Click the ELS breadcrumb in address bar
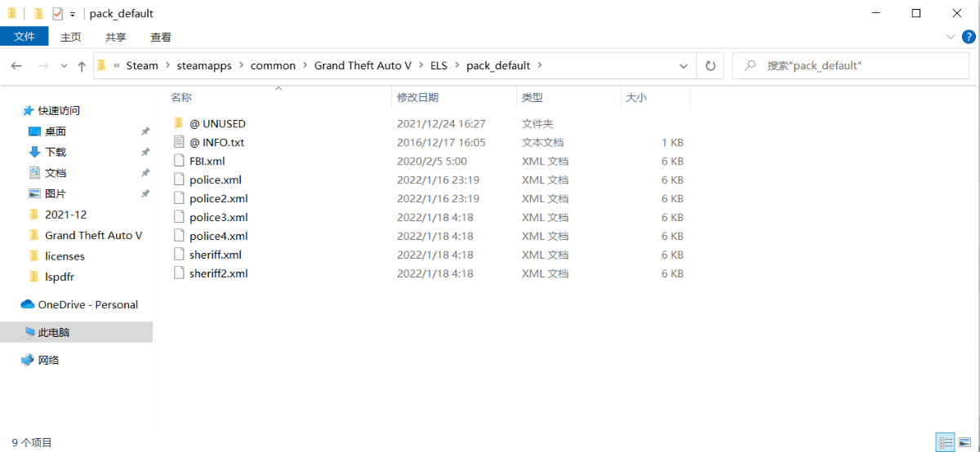Image resolution: width=980 pixels, height=452 pixels. [x=439, y=65]
